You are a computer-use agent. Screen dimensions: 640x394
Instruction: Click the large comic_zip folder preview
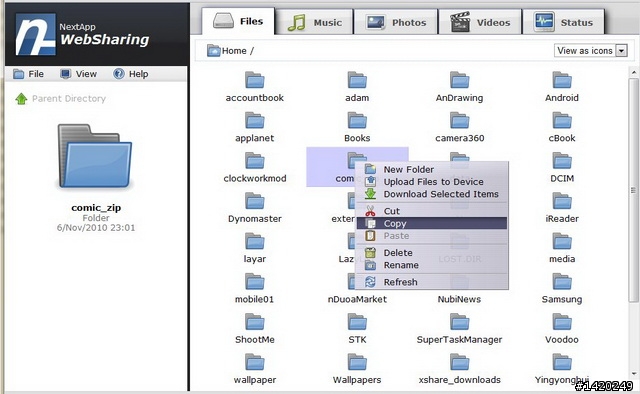pos(96,156)
